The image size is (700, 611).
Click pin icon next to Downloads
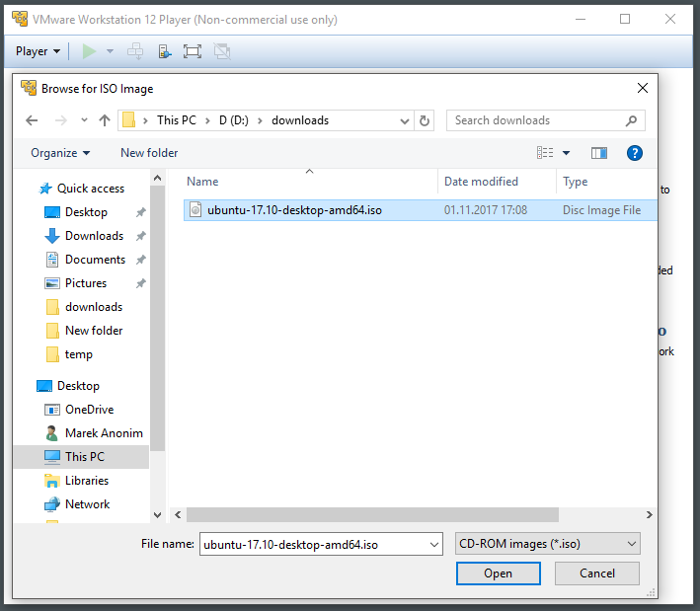point(140,236)
